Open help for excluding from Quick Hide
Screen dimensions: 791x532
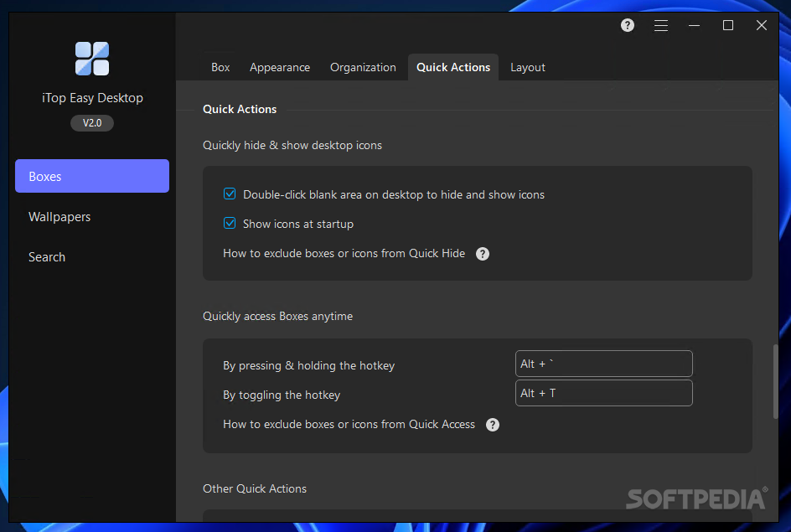[483, 254]
